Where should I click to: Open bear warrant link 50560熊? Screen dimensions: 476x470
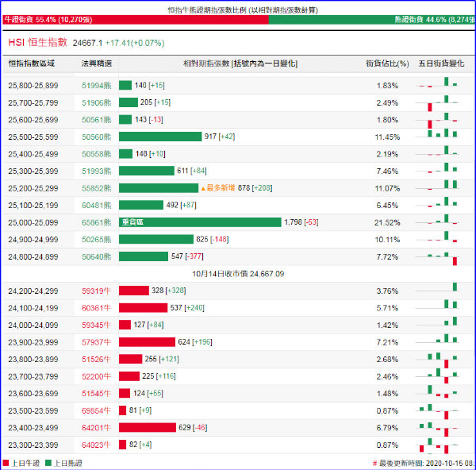tap(97, 137)
